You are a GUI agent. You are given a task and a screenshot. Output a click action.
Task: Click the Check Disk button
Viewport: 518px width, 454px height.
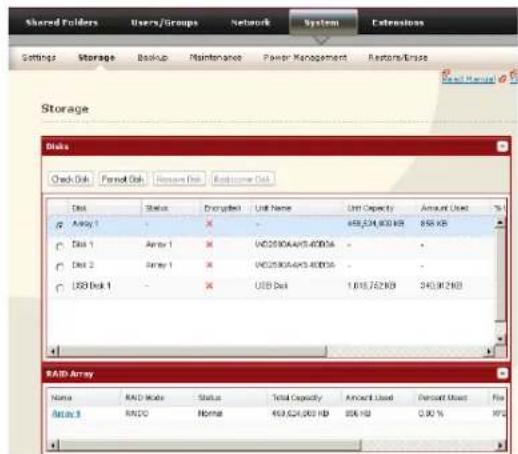coord(70,179)
